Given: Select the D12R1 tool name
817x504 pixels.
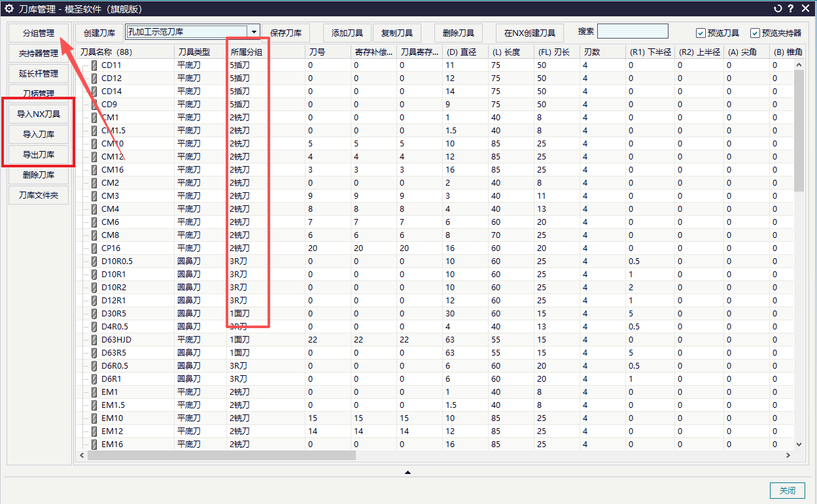Looking at the screenshot, I should [x=113, y=301].
